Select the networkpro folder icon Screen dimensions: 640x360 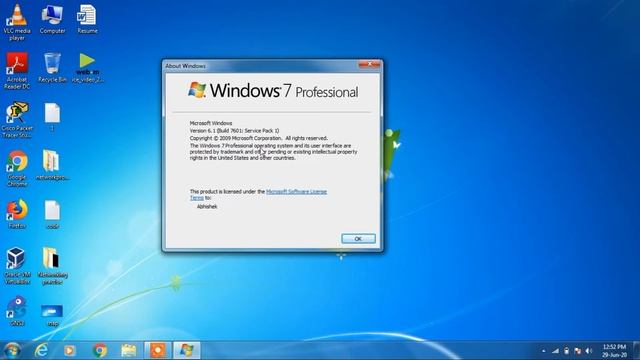click(52, 165)
